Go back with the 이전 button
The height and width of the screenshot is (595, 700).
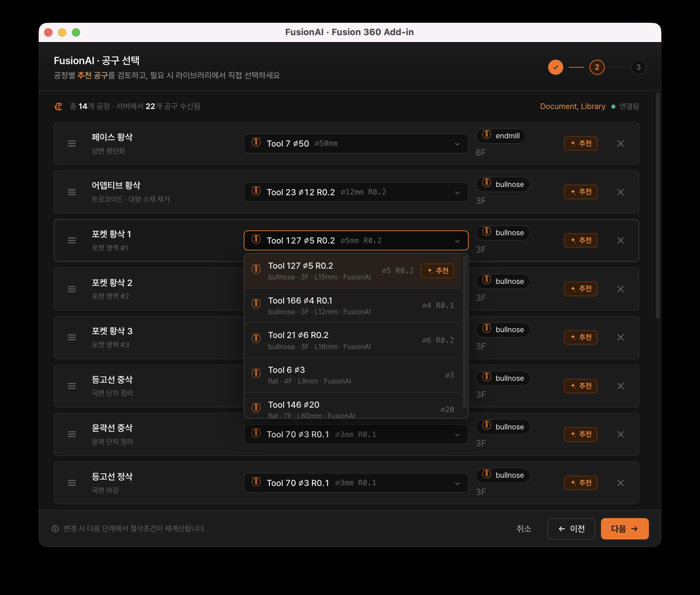click(x=571, y=529)
